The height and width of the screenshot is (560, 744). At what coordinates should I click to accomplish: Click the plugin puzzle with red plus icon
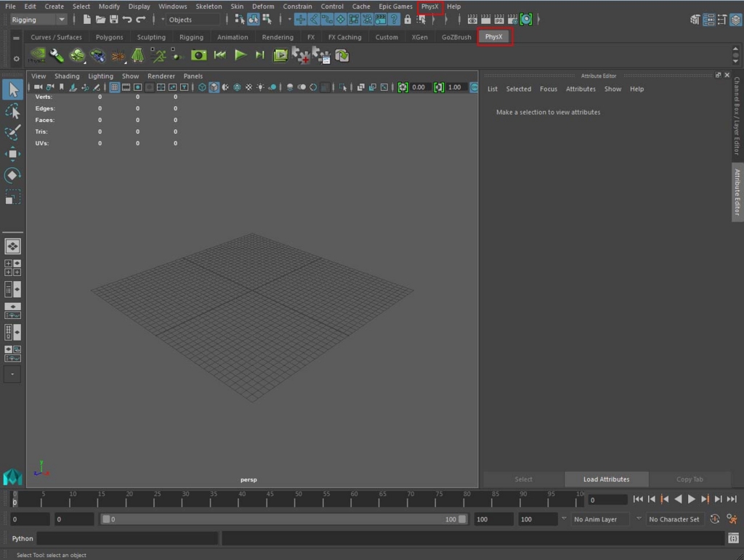coord(300,55)
